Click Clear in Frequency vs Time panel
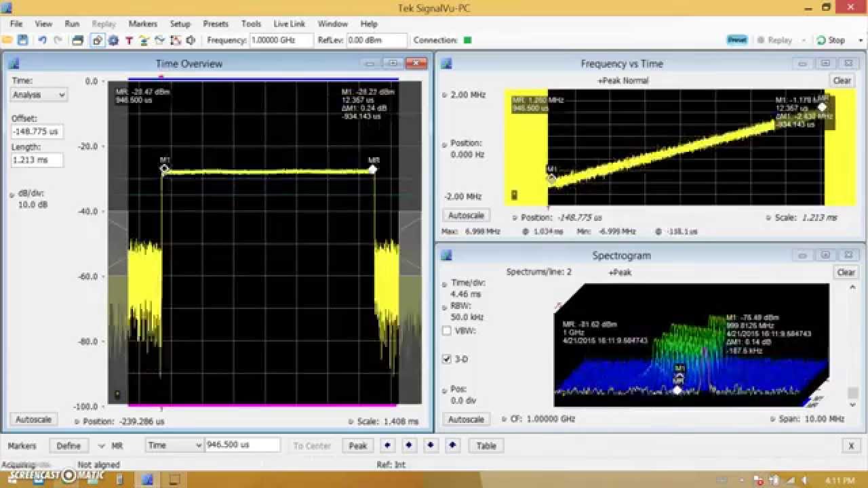Image resolution: width=868 pixels, height=488 pixels. click(x=842, y=81)
